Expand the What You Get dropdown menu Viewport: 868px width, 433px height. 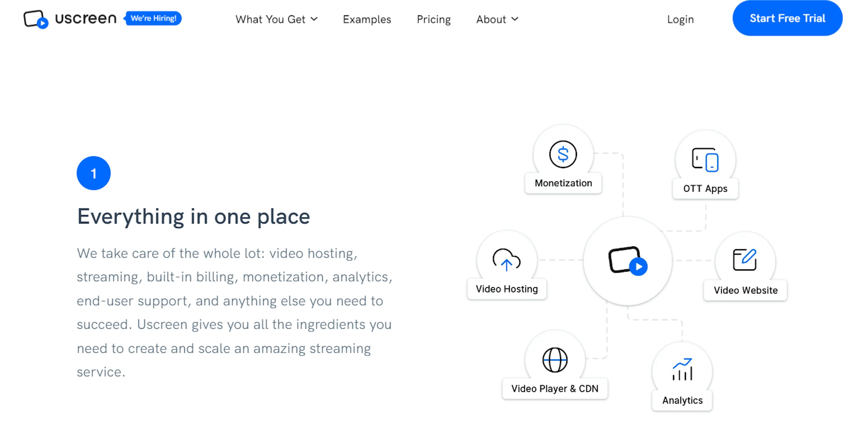275,19
